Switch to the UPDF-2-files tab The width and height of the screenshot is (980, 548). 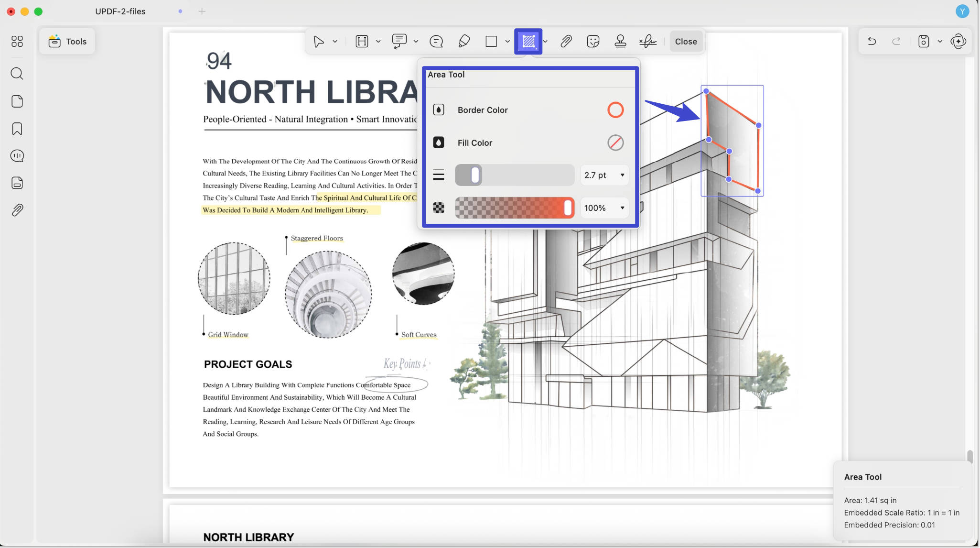click(x=120, y=11)
